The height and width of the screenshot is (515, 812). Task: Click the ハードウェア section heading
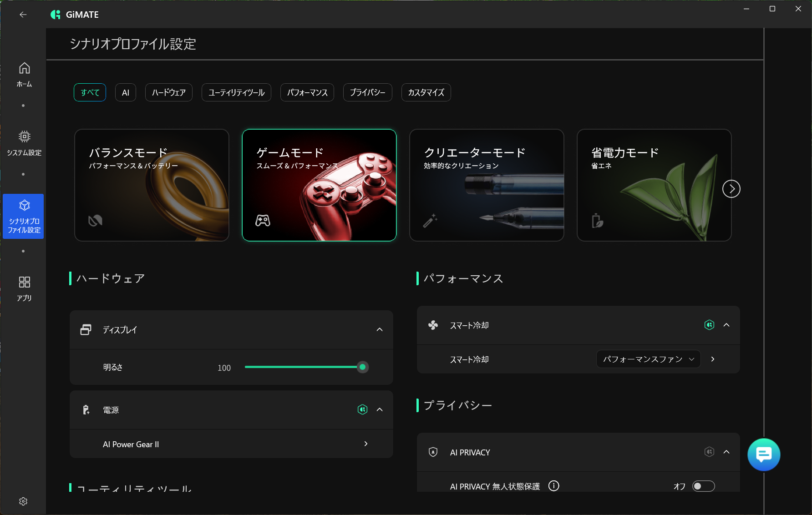pos(111,278)
